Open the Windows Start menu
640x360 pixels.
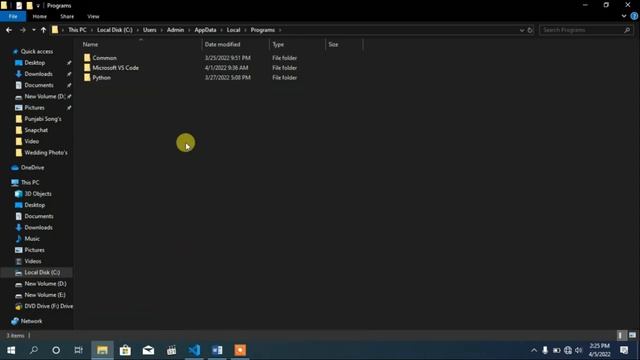click(11, 350)
